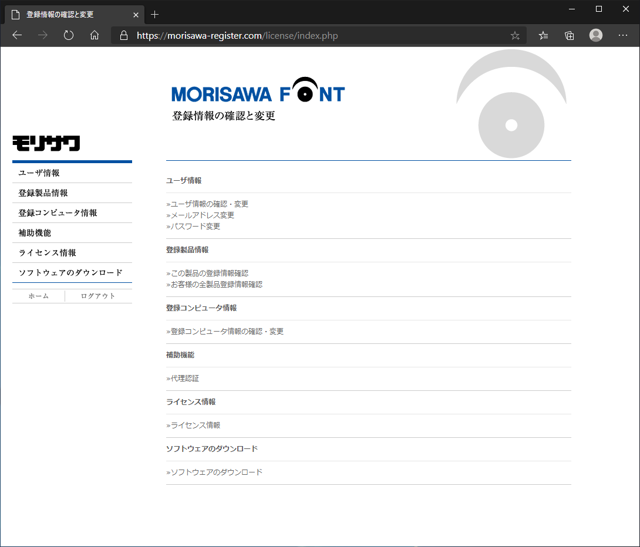Open the この製品の登録情報確認 link

[x=207, y=273]
